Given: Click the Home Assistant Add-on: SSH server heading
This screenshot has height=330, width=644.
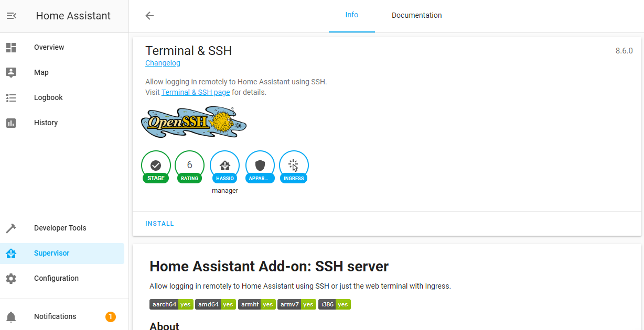Looking at the screenshot, I should 269,266.
